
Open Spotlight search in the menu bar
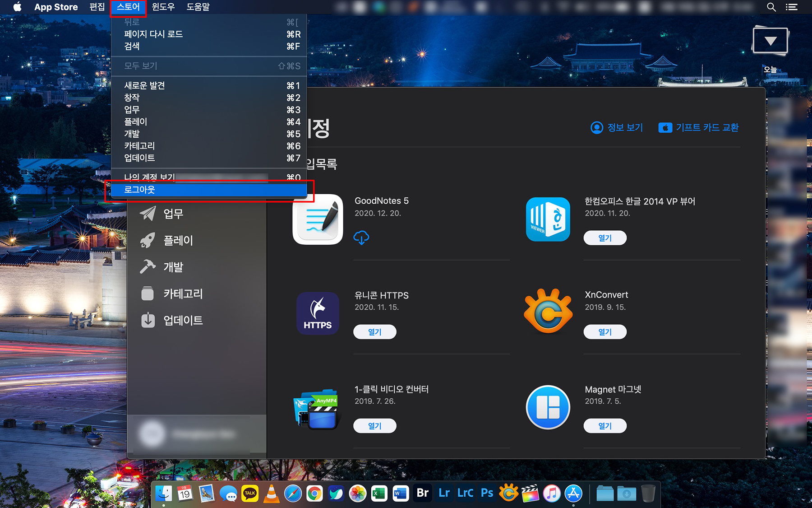point(771,7)
